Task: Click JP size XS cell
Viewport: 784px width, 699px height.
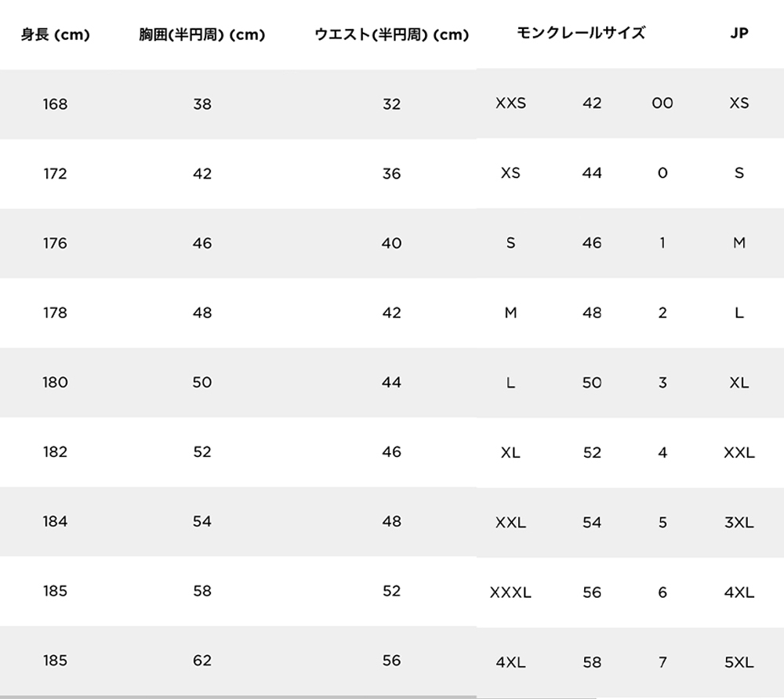Action: [x=739, y=103]
